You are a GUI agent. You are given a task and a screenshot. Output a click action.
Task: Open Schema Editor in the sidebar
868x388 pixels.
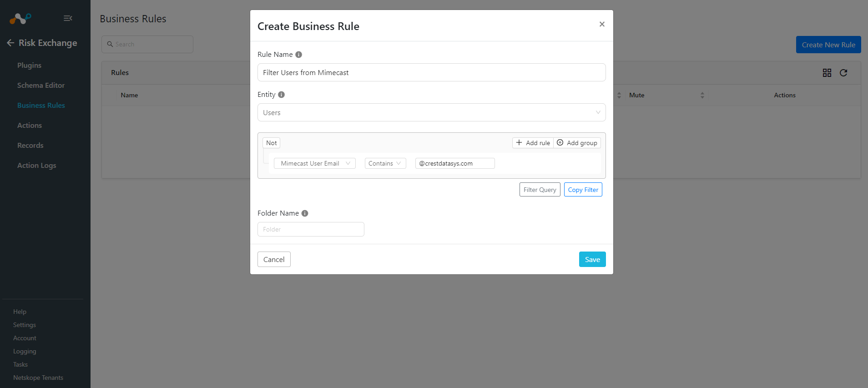coord(41,86)
